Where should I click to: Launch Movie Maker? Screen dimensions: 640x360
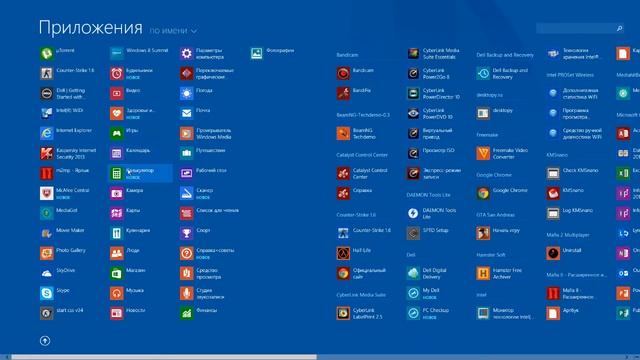62,233
